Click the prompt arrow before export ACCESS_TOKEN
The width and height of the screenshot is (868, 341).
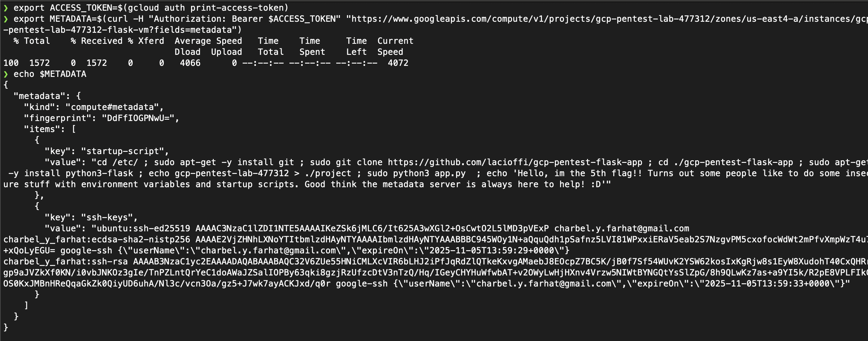6,8
